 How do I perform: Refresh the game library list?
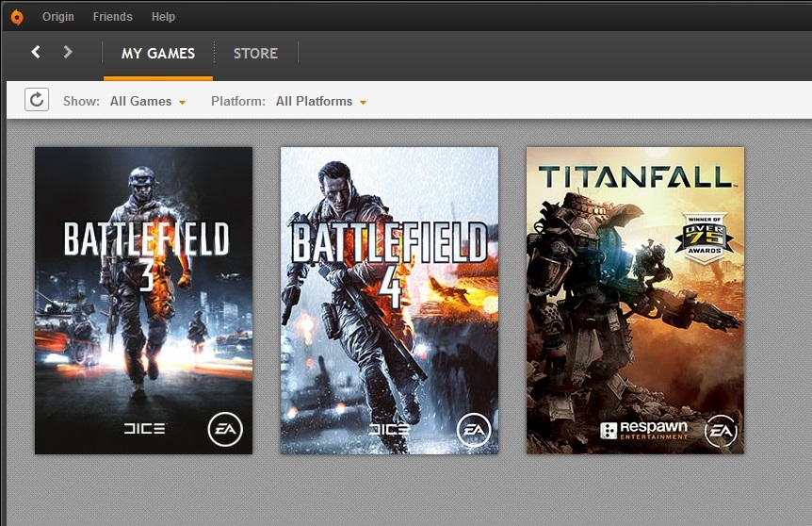pos(37,100)
